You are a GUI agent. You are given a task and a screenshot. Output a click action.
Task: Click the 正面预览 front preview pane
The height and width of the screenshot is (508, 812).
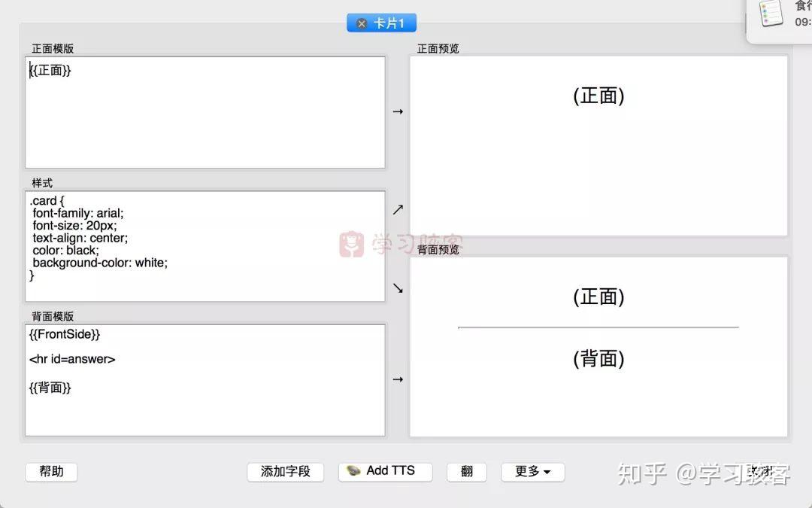click(598, 145)
